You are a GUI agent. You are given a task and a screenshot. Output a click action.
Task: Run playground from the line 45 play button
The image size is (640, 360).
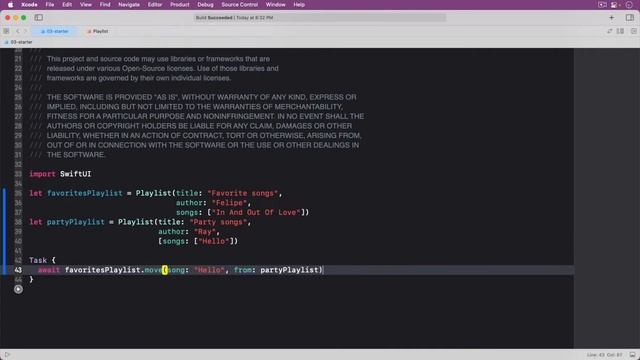click(18, 289)
